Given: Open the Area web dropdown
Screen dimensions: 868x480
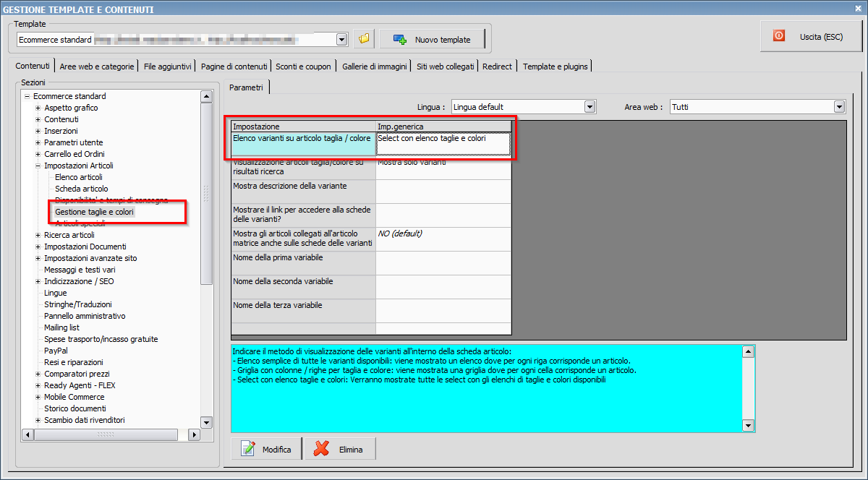Looking at the screenshot, I should pos(839,107).
